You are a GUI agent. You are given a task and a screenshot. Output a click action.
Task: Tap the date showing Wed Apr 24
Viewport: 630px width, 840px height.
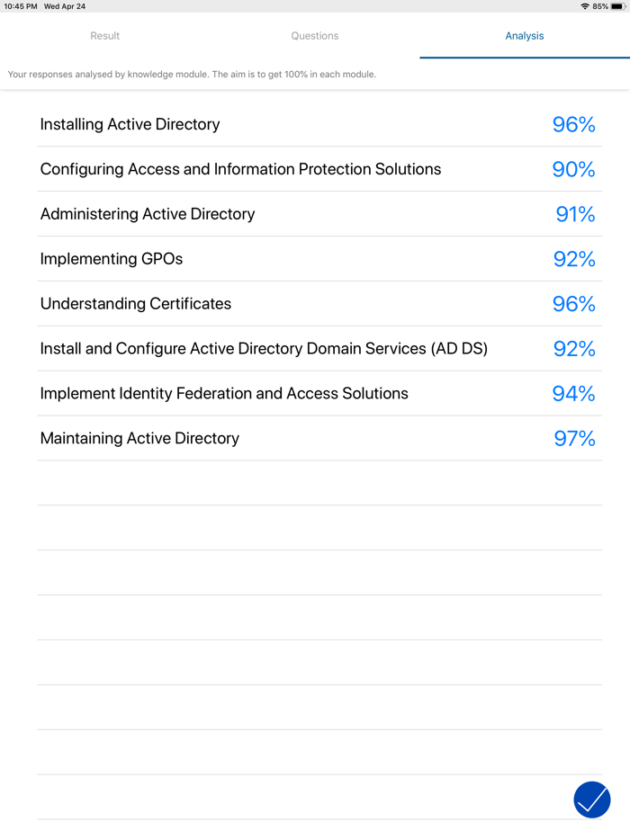pyautogui.click(x=63, y=6)
